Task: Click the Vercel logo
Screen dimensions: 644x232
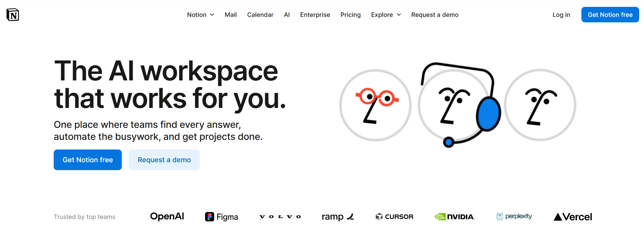Action: click(x=573, y=217)
